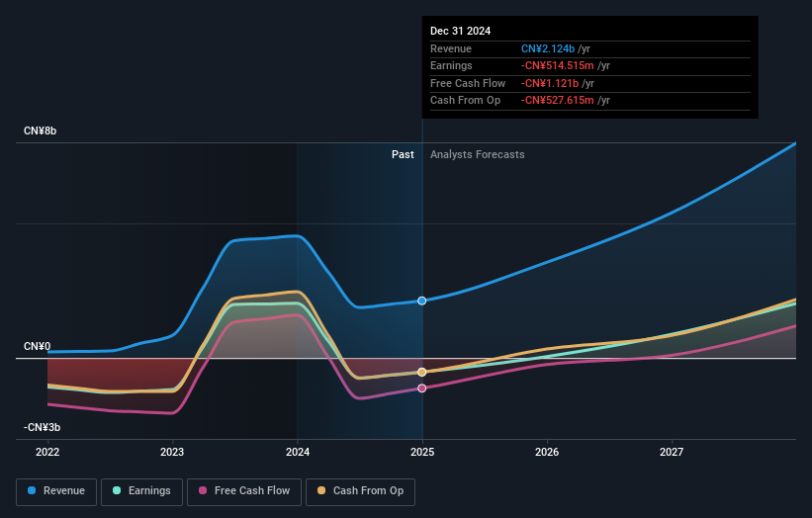Click the CN¥0 y-axis label
Viewport: 812px width, 518px height.
tap(38, 346)
